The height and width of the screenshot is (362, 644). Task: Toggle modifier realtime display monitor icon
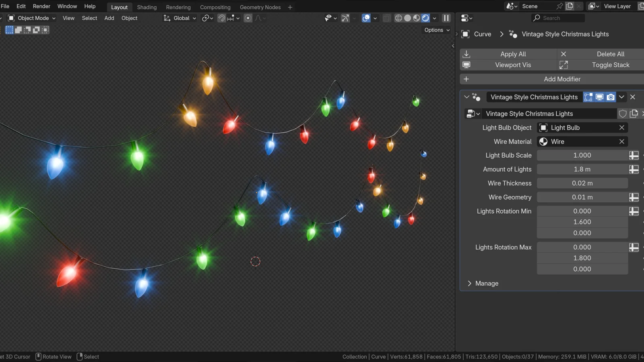click(x=599, y=97)
